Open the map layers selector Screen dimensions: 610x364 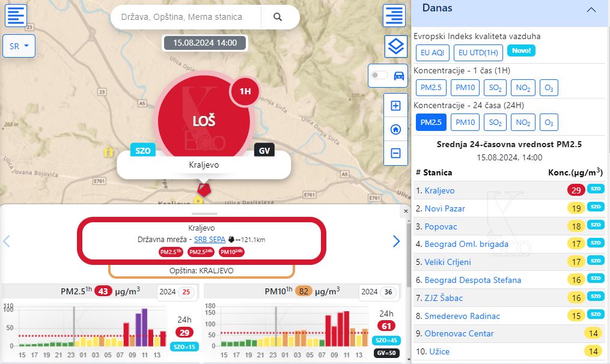[x=395, y=46]
